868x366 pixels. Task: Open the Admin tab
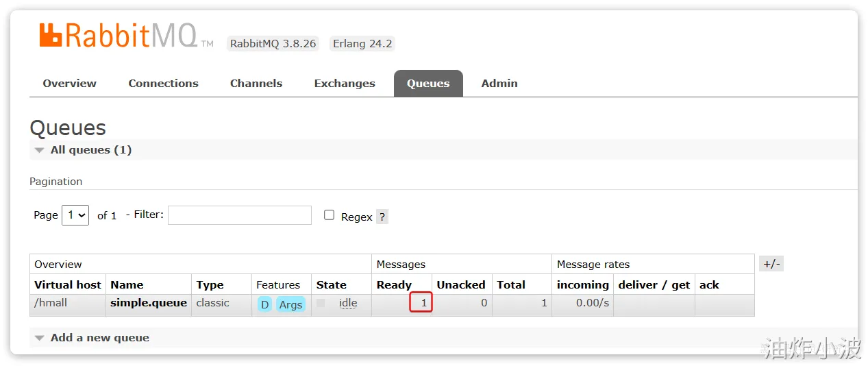point(499,83)
